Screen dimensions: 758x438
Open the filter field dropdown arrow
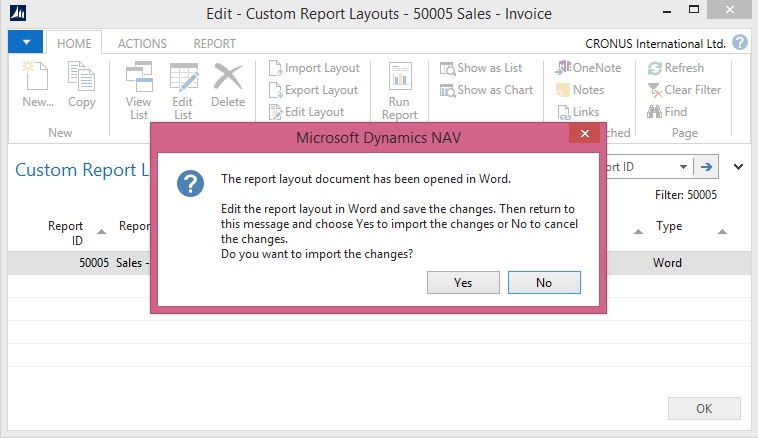(683, 167)
